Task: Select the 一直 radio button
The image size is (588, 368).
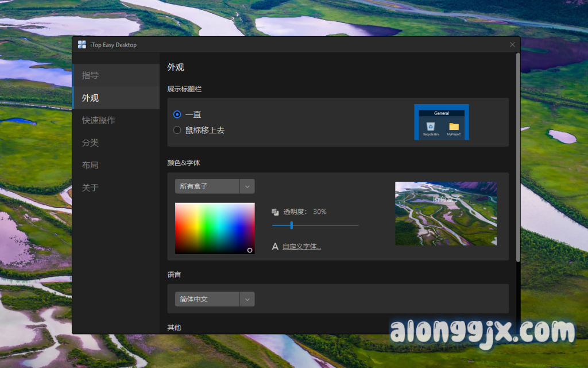Action: (x=177, y=114)
